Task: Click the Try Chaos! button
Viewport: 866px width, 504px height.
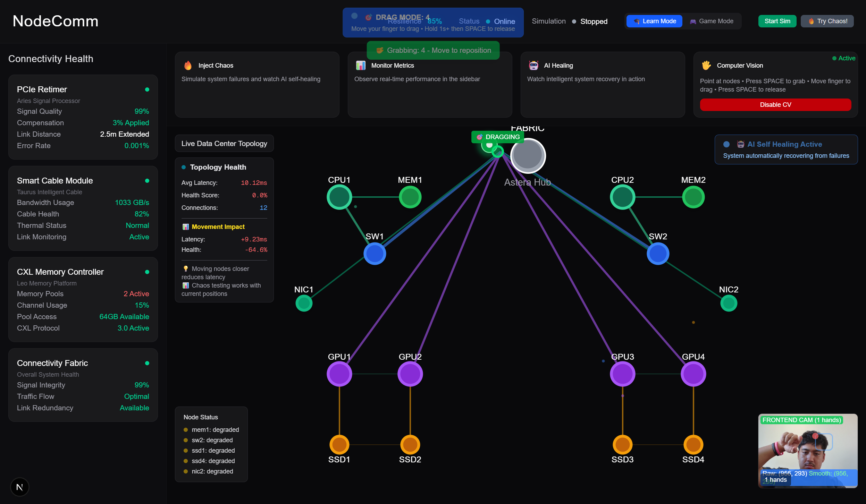Action: pos(827,21)
